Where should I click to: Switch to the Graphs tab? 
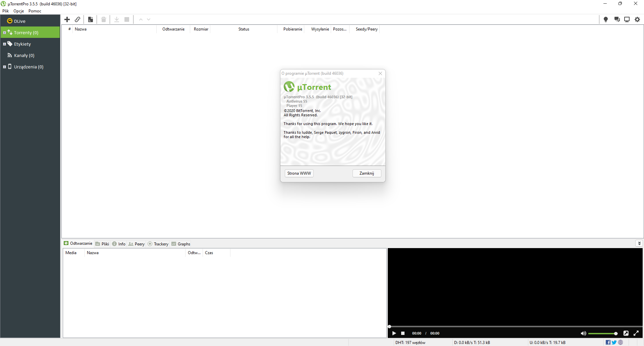click(x=181, y=244)
